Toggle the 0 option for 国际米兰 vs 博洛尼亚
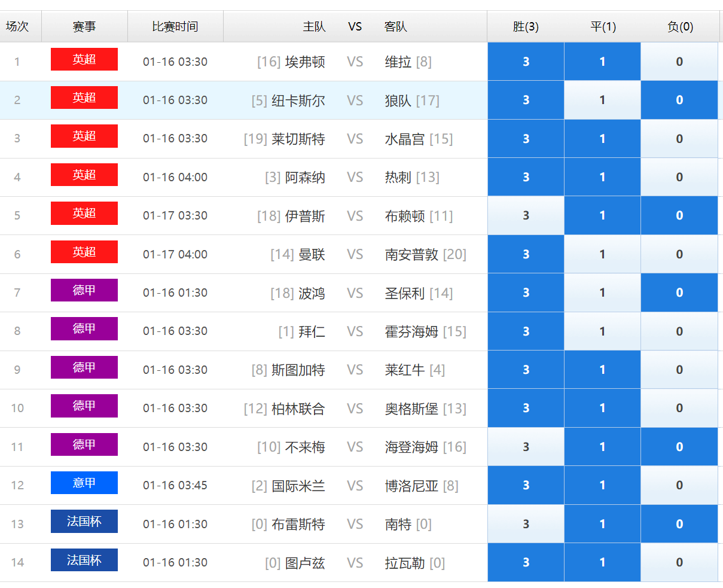 click(x=679, y=485)
